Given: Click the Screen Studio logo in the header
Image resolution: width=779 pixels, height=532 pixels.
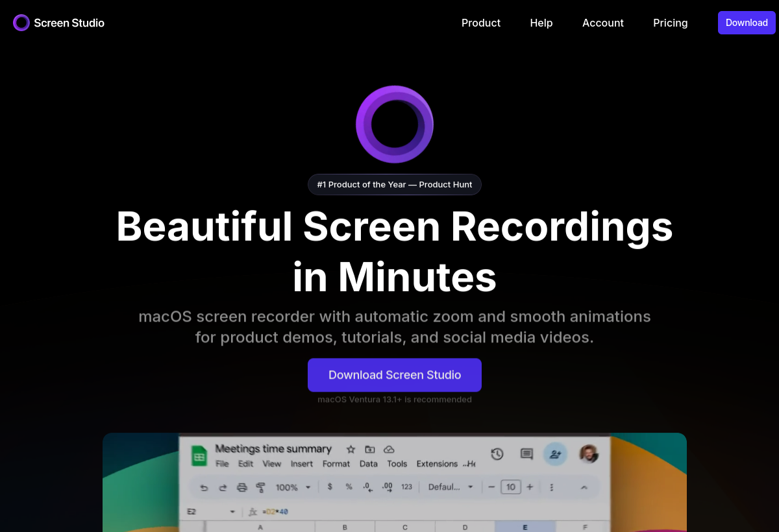Looking at the screenshot, I should click(x=58, y=23).
